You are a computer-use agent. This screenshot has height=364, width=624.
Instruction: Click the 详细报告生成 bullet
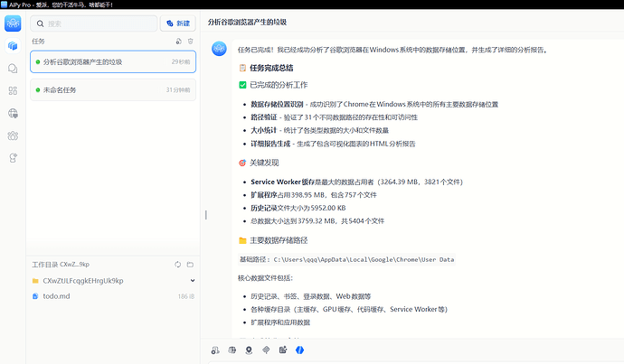tap(333, 144)
